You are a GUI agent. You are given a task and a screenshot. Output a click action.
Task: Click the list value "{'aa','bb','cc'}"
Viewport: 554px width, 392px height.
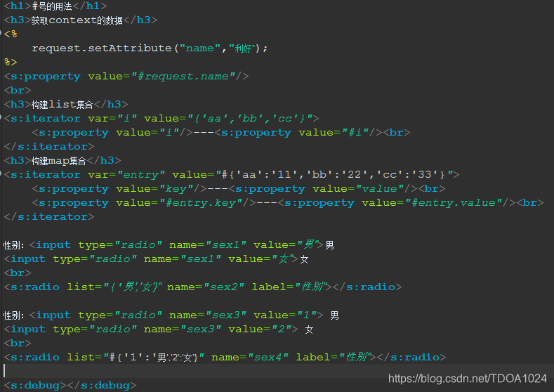[x=250, y=119]
